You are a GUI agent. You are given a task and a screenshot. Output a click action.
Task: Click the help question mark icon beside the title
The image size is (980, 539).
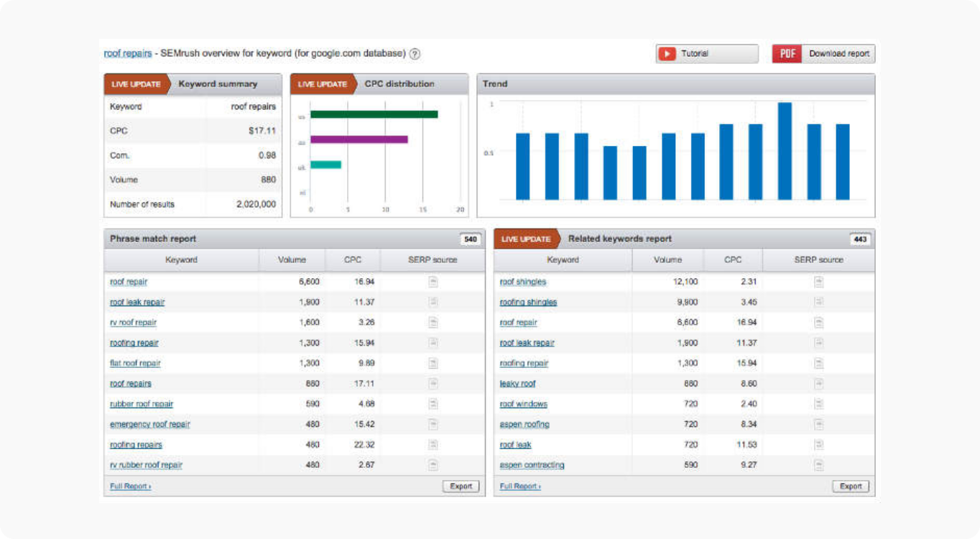[415, 54]
